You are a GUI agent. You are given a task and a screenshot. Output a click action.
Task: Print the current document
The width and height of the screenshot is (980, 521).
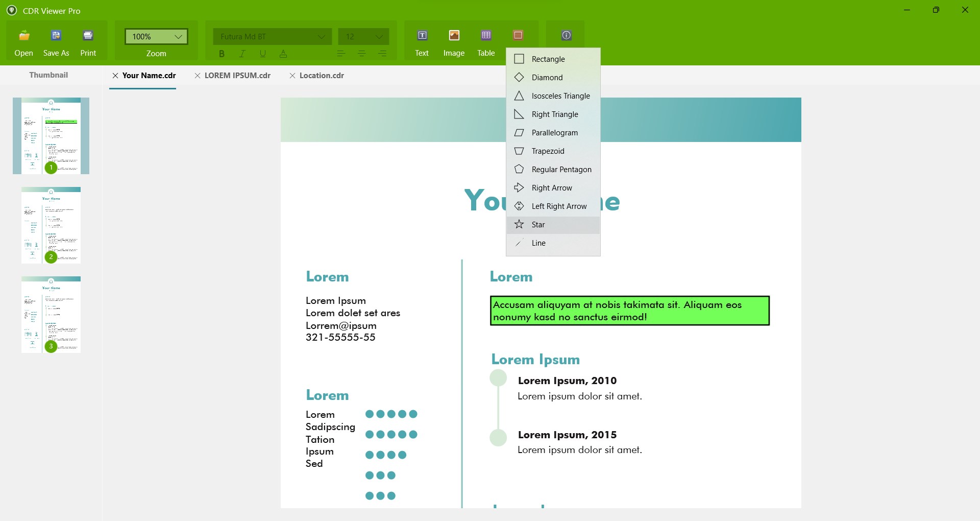point(88,42)
